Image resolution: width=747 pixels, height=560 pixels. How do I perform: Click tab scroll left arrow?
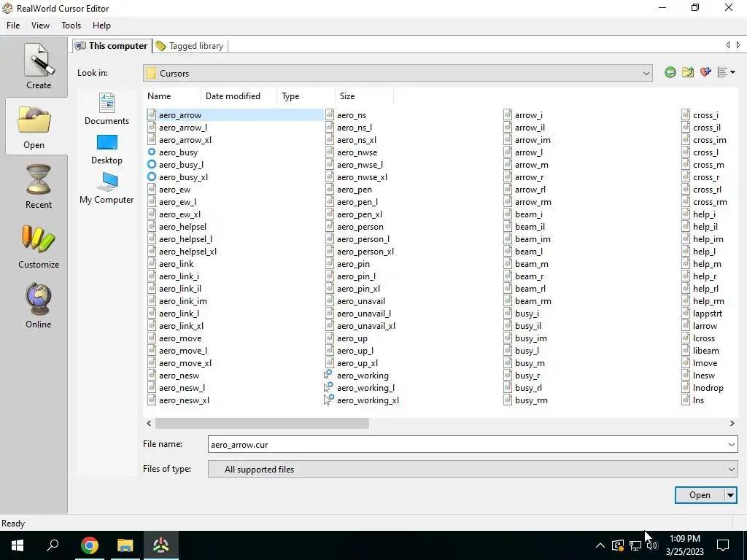click(x=727, y=44)
